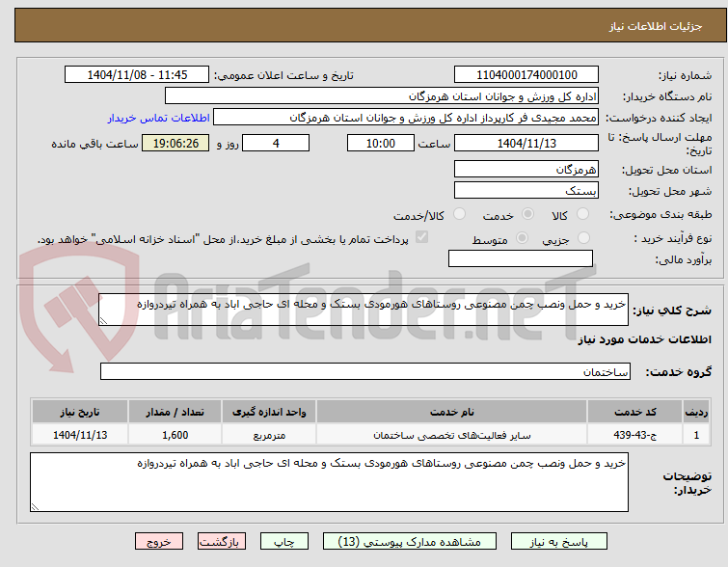Open مشاهده مدارک پیوستی (13) attachments
This screenshot has height=567, width=728.
click(x=409, y=542)
